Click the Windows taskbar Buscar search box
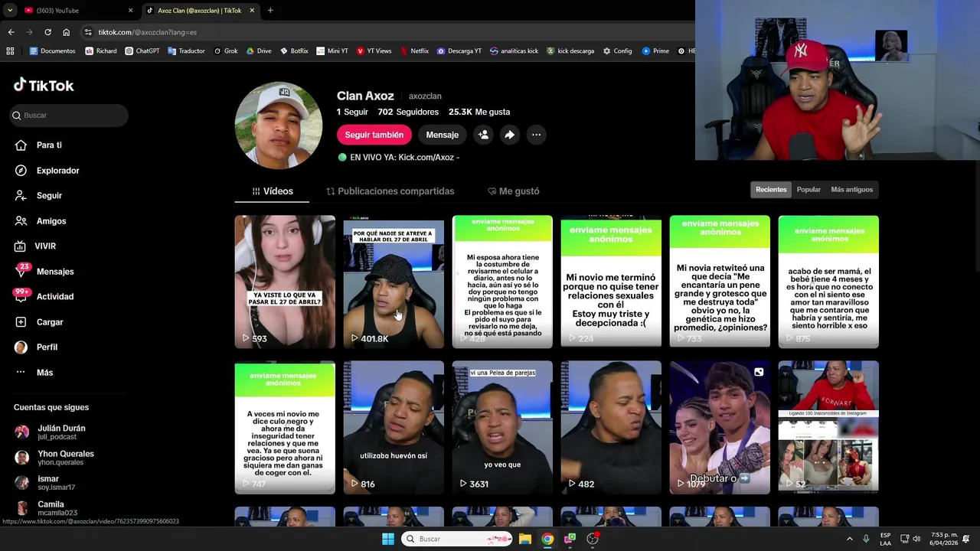Screen dimensions: 980x551 pyautogui.click(x=456, y=539)
